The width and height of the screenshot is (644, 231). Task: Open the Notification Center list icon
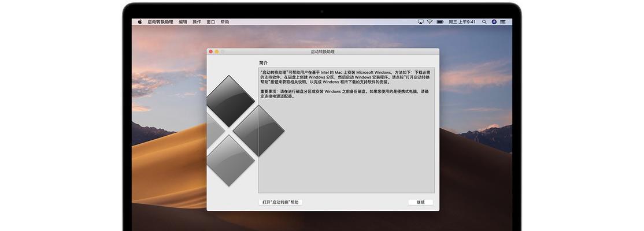coord(503,22)
